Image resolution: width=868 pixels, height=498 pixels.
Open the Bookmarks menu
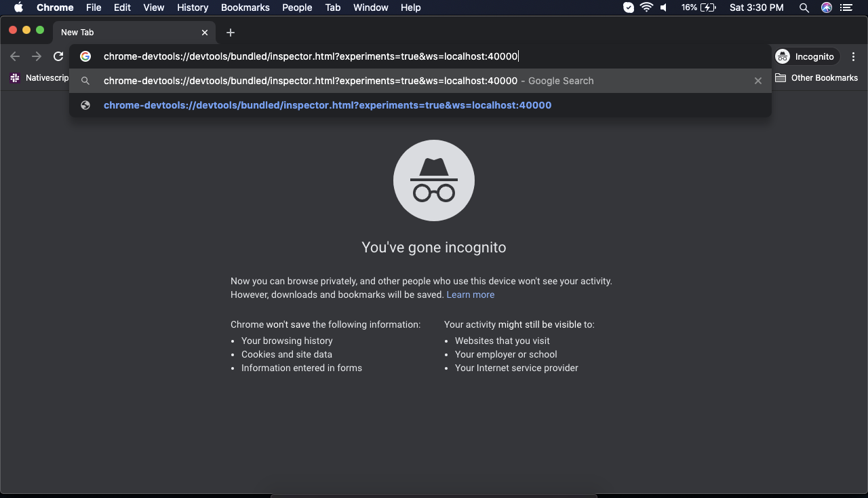click(245, 7)
